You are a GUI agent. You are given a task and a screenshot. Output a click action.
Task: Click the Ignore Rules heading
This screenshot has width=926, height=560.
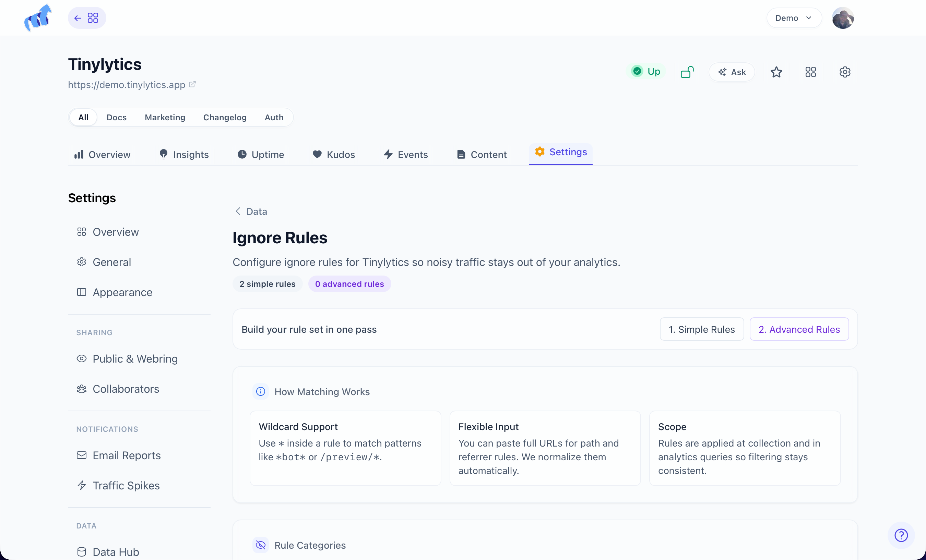280,238
